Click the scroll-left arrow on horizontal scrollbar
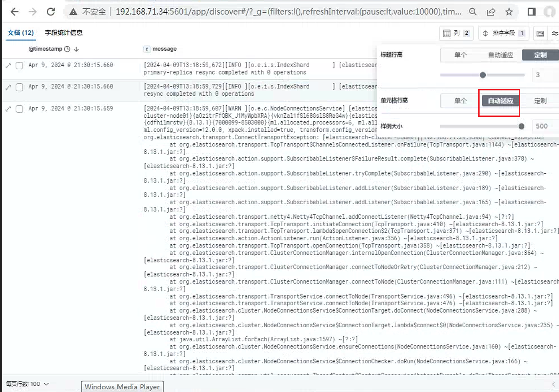 click(x=554, y=385)
